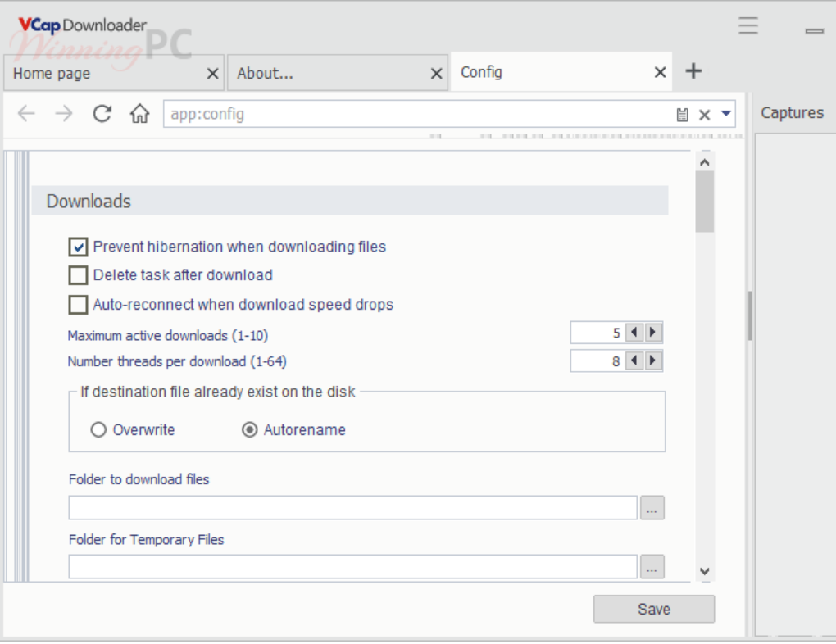Uncheck Prevent hibernation when downloading files
The height and width of the screenshot is (644, 836).
click(x=79, y=247)
